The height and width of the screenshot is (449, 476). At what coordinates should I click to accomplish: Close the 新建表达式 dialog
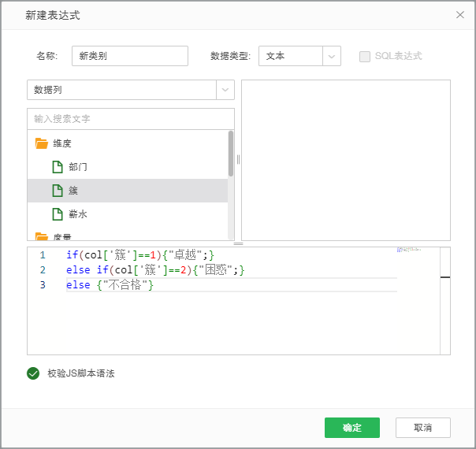coord(460,15)
